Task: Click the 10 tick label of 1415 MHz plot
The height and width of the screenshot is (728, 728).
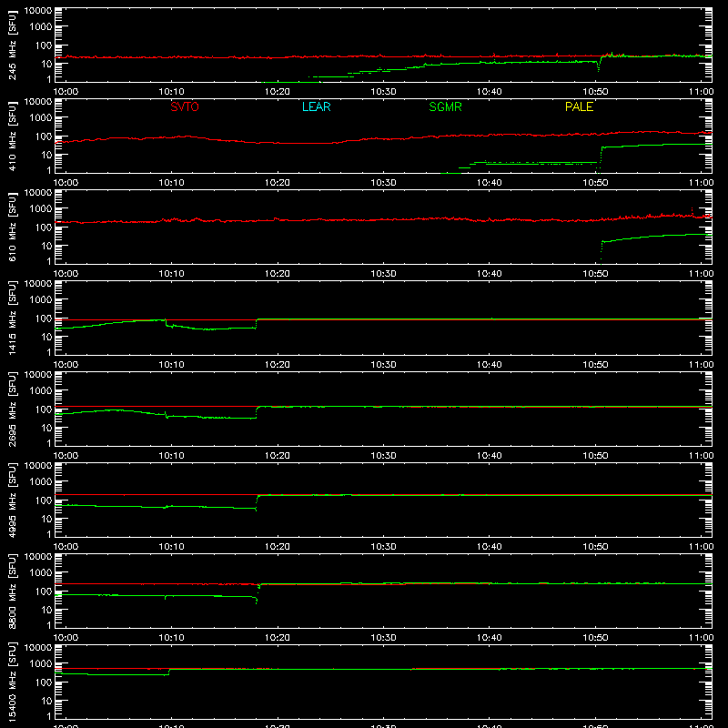Action: coord(46,337)
